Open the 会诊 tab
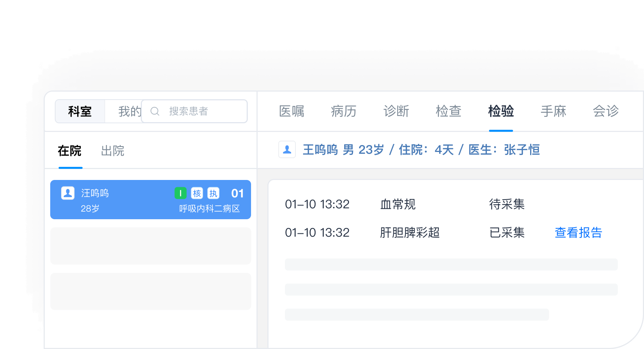 point(606,111)
